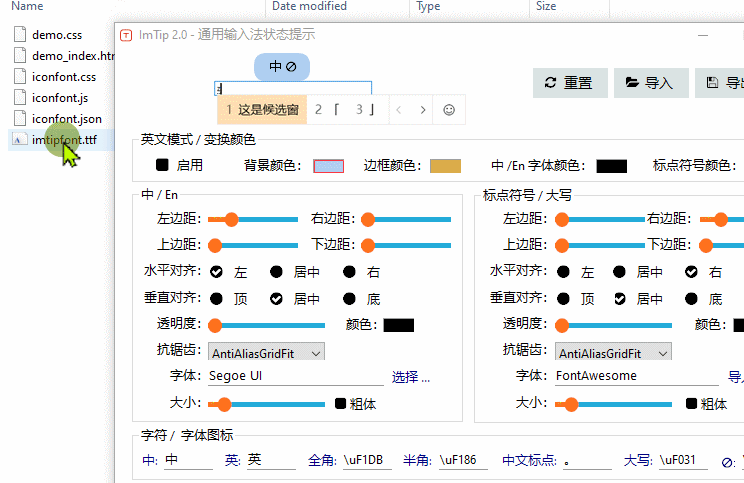Screen dimensions: 744x483
Task: Click 大小 slider in 标点符号 / 大写 group
Action: click(613, 404)
